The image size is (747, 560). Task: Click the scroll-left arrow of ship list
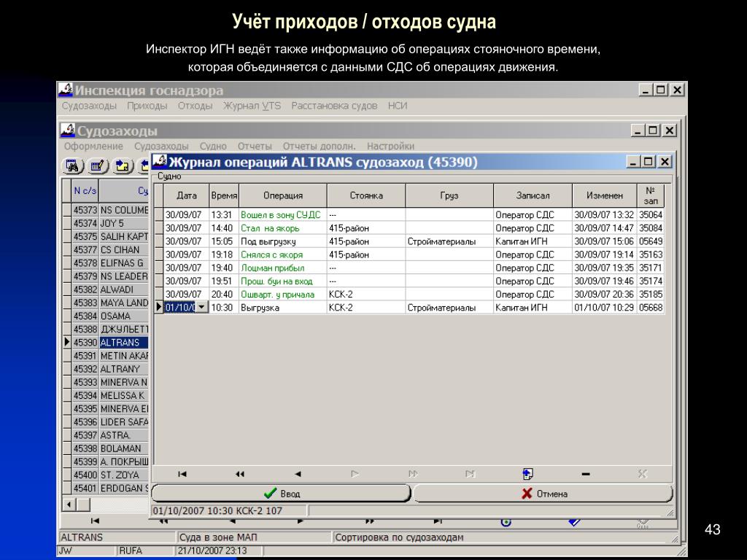pyautogui.click(x=69, y=505)
